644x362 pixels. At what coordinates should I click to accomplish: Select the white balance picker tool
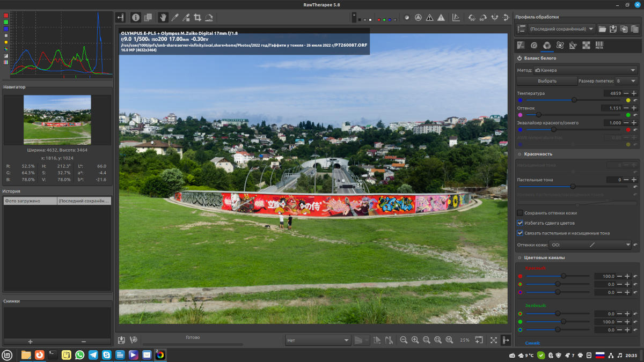point(174,17)
